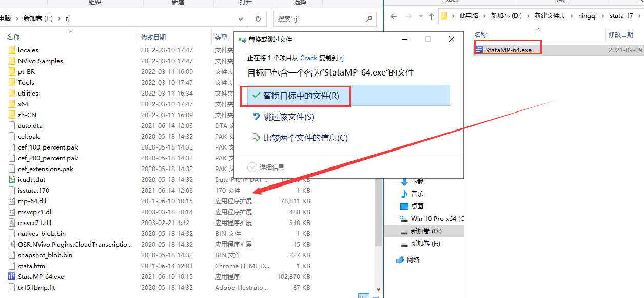644x298 pixels.
Task: Select the locales folder icon
Action: click(x=12, y=50)
